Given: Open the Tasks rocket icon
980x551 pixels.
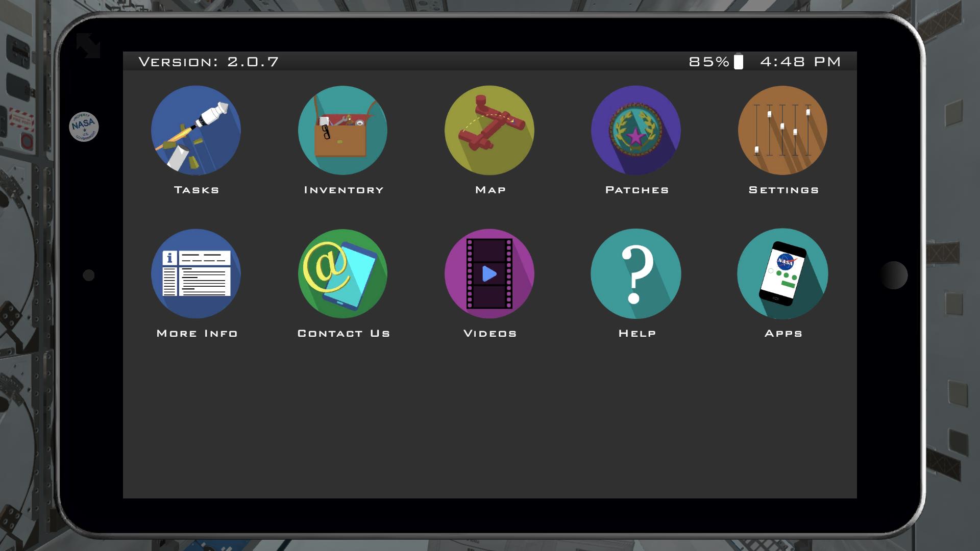Looking at the screenshot, I should point(196,130).
